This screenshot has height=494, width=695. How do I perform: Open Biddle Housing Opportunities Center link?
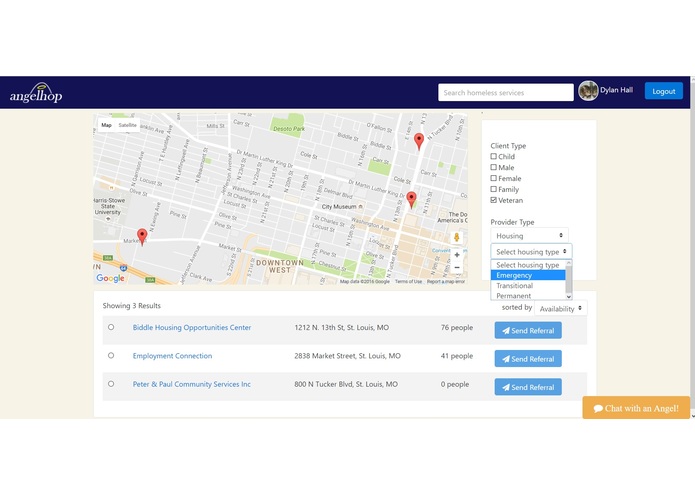pyautogui.click(x=192, y=327)
